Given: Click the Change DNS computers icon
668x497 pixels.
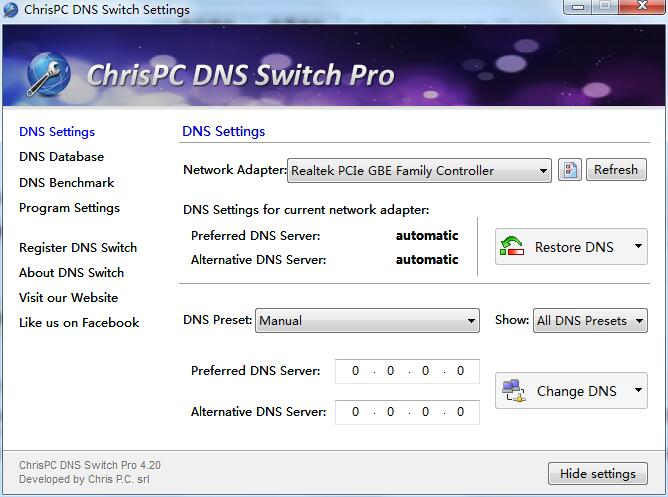Looking at the screenshot, I should 513,391.
